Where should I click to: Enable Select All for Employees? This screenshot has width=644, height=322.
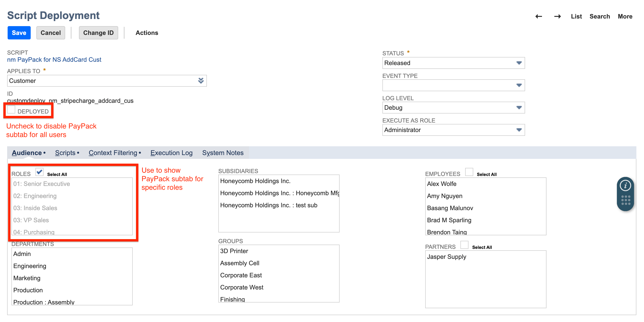[x=469, y=172]
